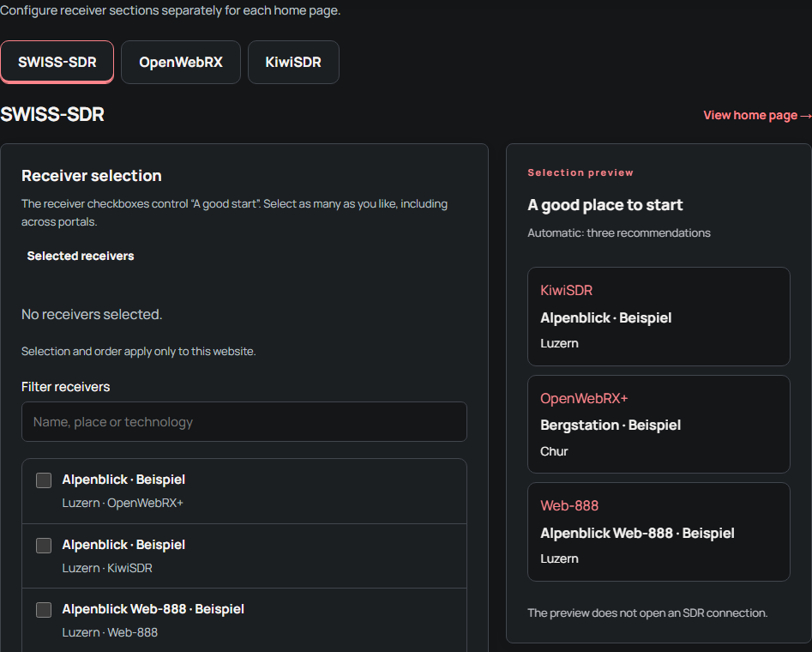
Task: Select the KiwiSDR tab
Action: (x=293, y=62)
